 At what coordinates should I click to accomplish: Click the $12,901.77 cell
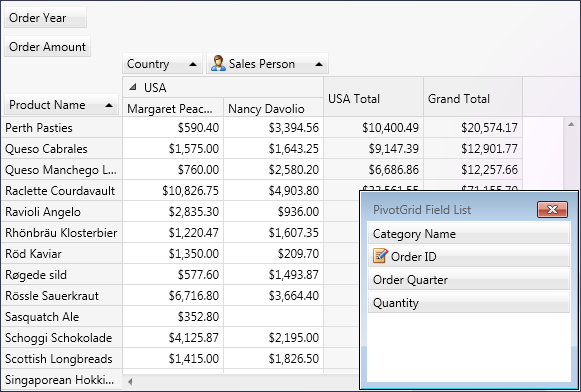pos(473,149)
